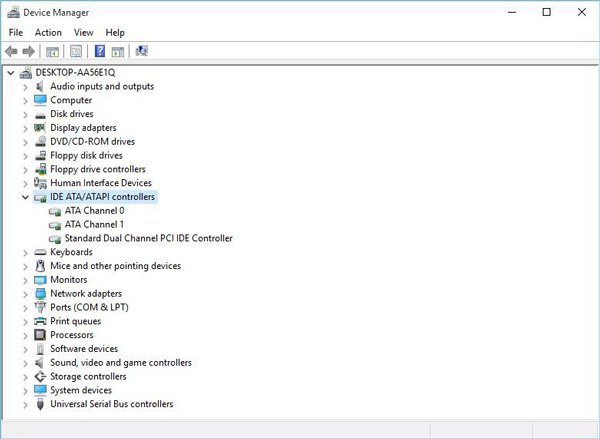Select the Human Interface Devices label
Image resolution: width=600 pixels, height=439 pixels.
[x=101, y=183]
